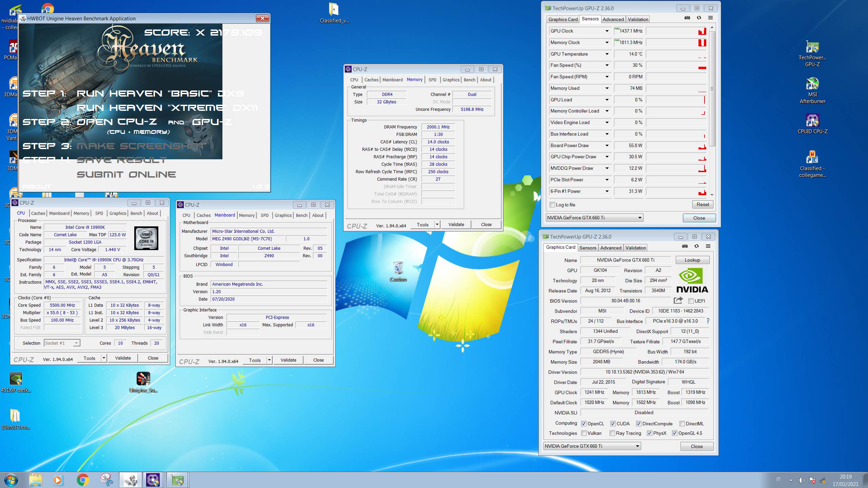Open GPU selector dropdown in Graphics Card window

[x=592, y=446]
